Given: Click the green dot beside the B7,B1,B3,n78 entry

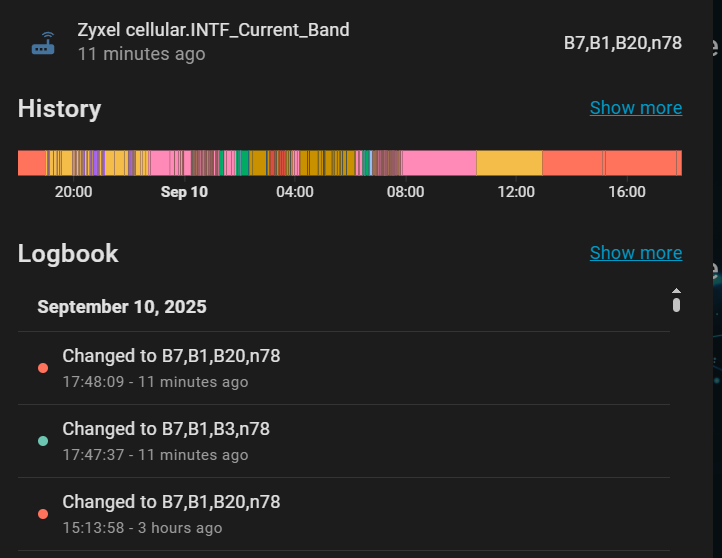Looking at the screenshot, I should pyautogui.click(x=43, y=441).
